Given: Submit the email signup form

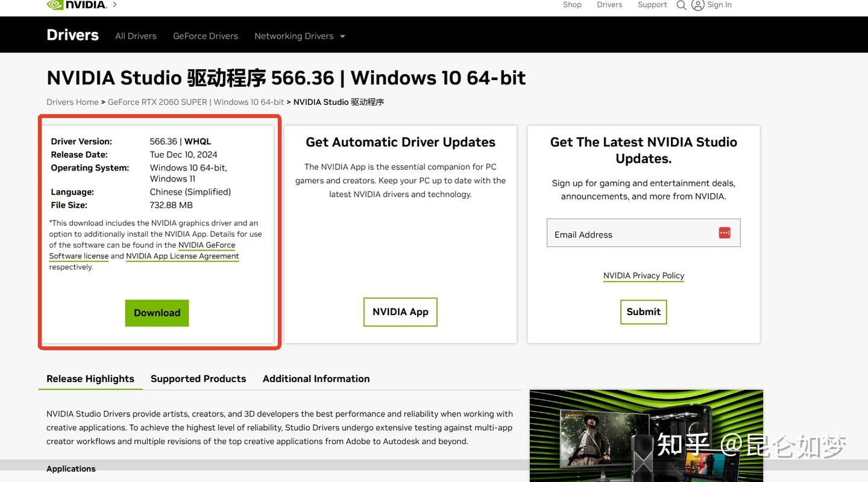Looking at the screenshot, I should pyautogui.click(x=643, y=311).
